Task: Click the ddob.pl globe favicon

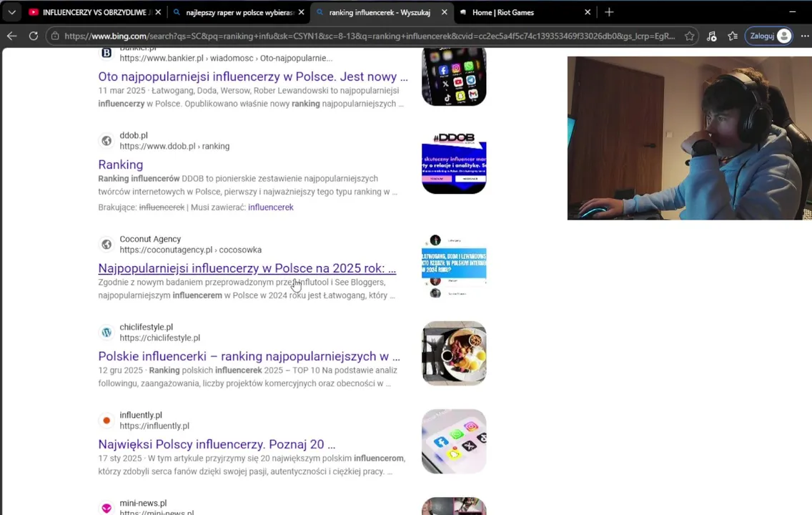Action: pos(107,140)
